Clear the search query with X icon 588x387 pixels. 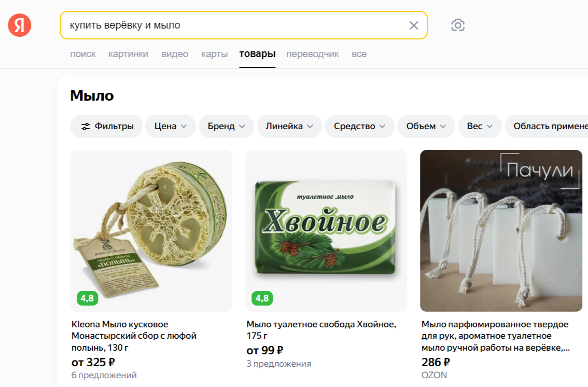coord(414,25)
